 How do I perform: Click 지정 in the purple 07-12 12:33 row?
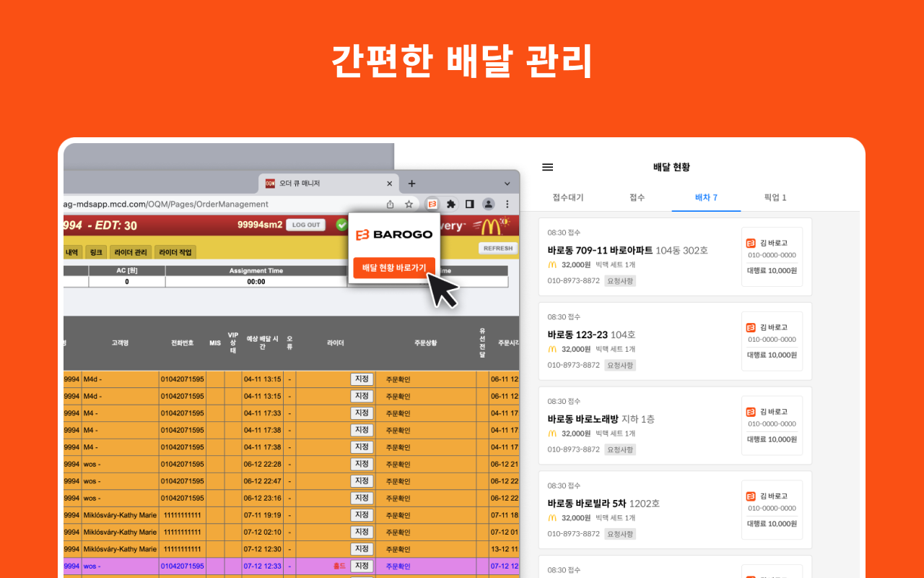point(362,566)
